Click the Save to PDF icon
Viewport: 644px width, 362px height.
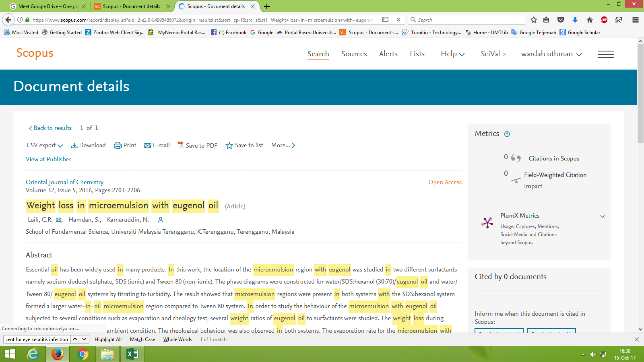(181, 145)
